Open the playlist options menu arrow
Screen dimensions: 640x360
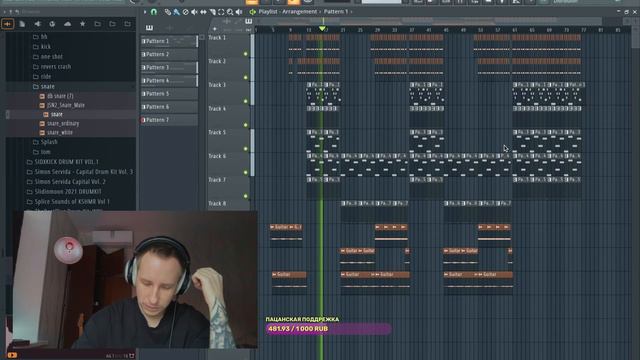point(145,12)
